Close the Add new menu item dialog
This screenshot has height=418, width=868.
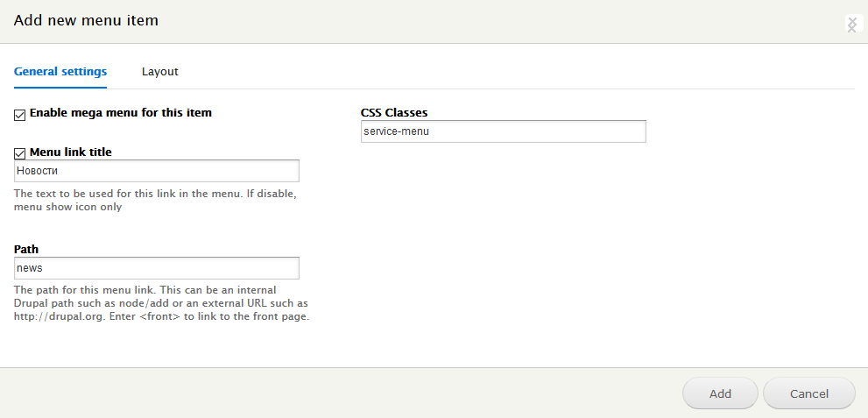pyautogui.click(x=852, y=25)
